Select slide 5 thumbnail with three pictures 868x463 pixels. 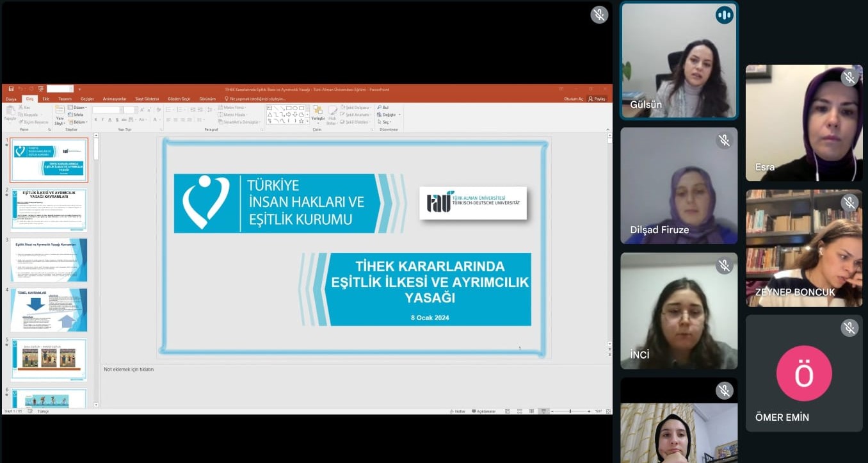[49, 360]
